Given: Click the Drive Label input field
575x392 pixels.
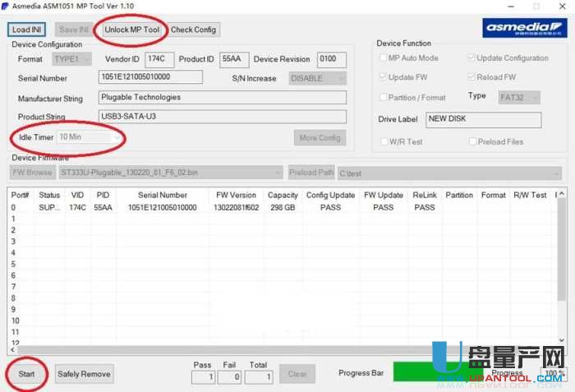Looking at the screenshot, I should [x=483, y=119].
